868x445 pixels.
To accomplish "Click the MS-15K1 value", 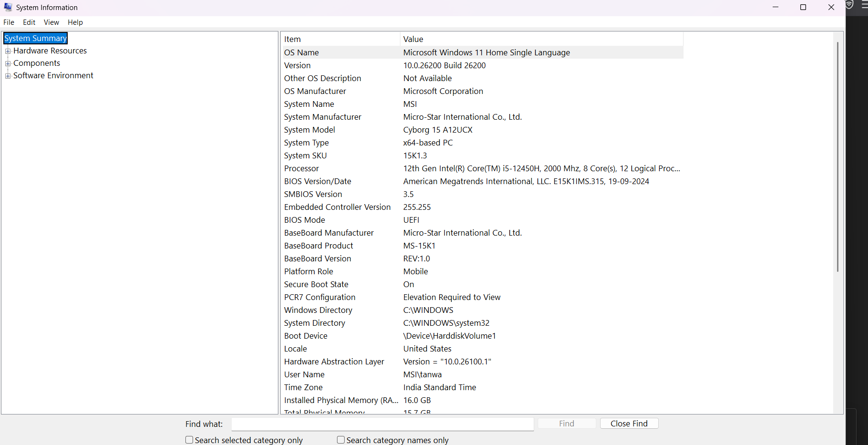I will (x=419, y=246).
